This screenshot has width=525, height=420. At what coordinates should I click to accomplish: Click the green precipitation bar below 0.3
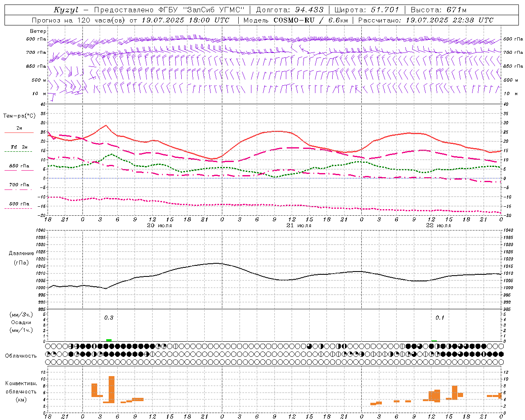click(109, 340)
